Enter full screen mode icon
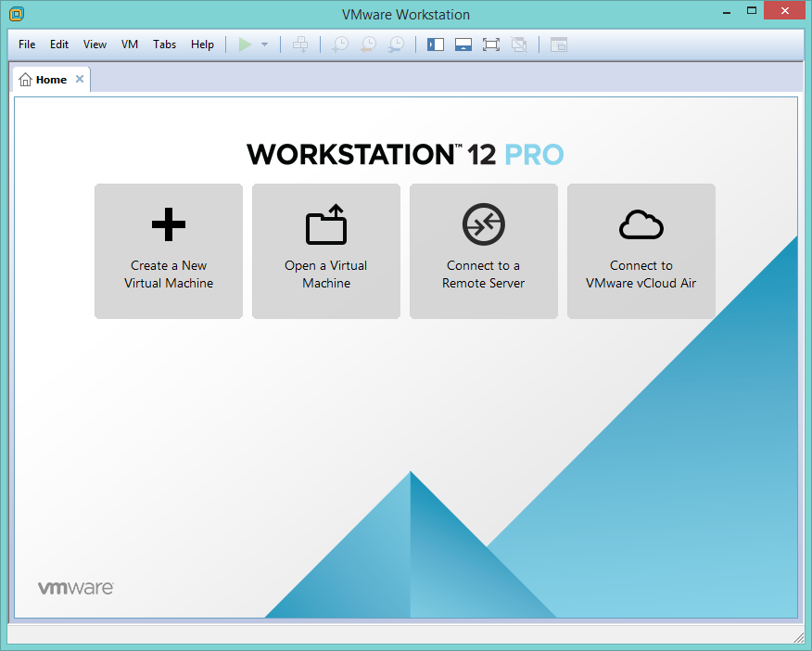The image size is (812, 651). click(491, 45)
